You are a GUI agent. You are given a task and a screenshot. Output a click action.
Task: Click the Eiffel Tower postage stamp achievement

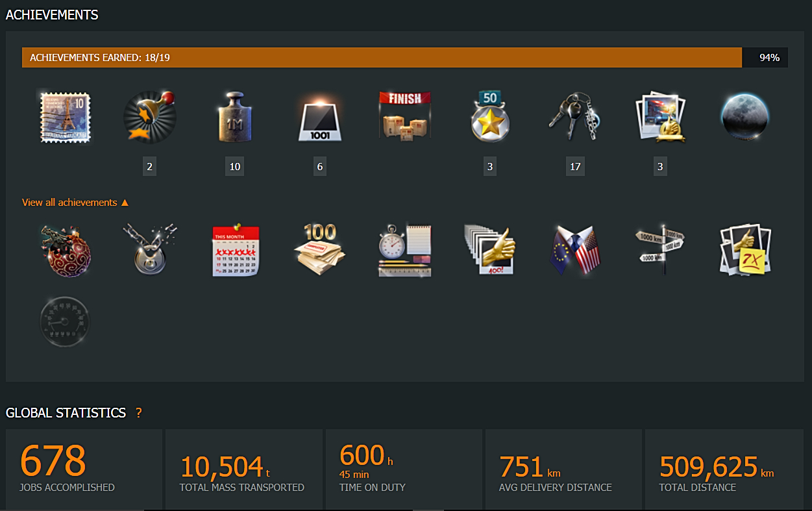pos(65,117)
